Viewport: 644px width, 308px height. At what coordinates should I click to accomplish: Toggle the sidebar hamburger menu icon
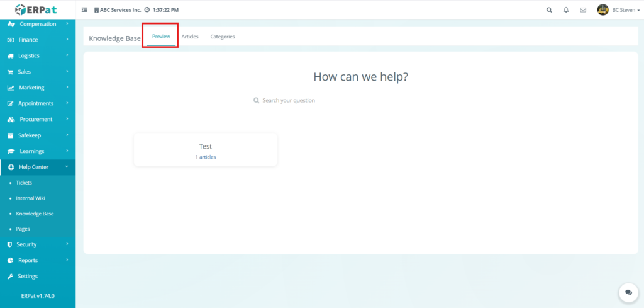click(x=85, y=10)
